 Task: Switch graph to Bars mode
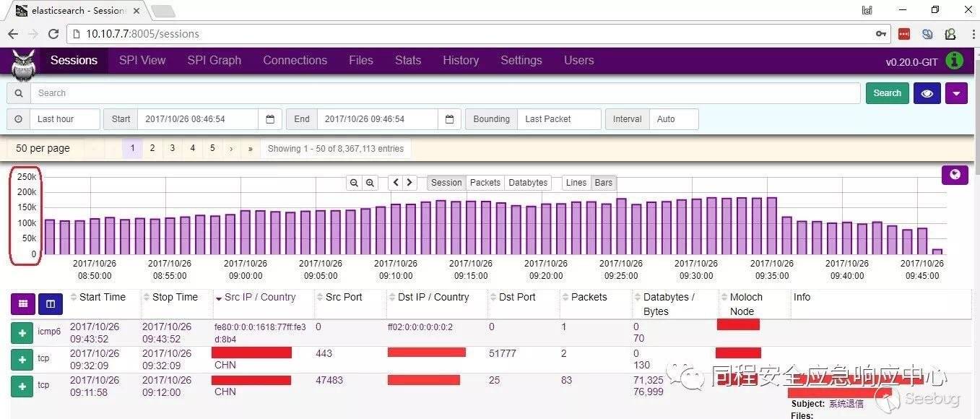(x=603, y=183)
